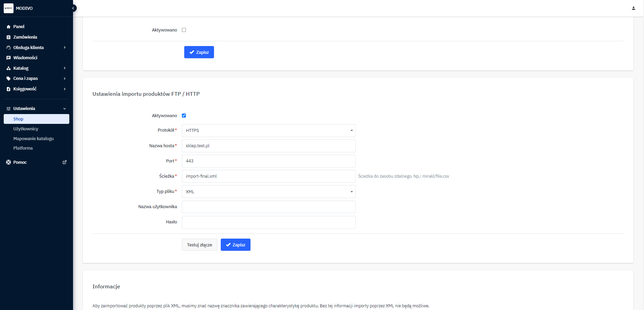The width and height of the screenshot is (644, 310).
Task: Click the Pomoc lifebuoy icon
Action: [8, 162]
